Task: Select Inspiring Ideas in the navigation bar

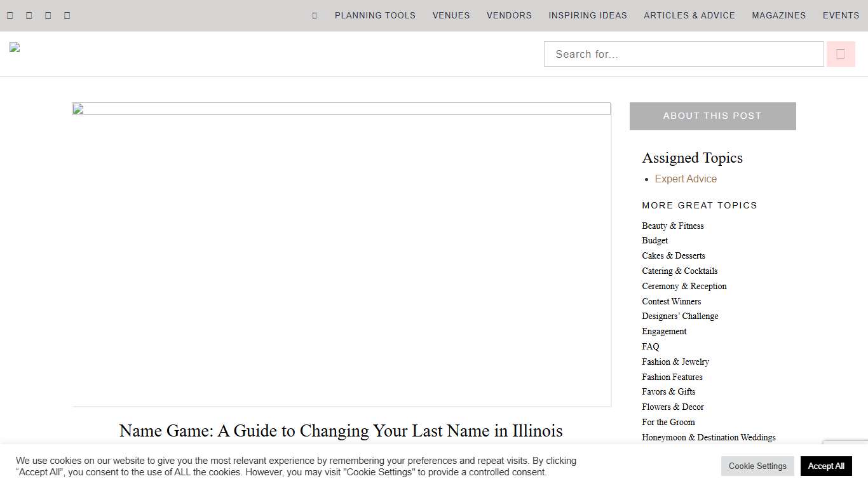Action: (587, 15)
